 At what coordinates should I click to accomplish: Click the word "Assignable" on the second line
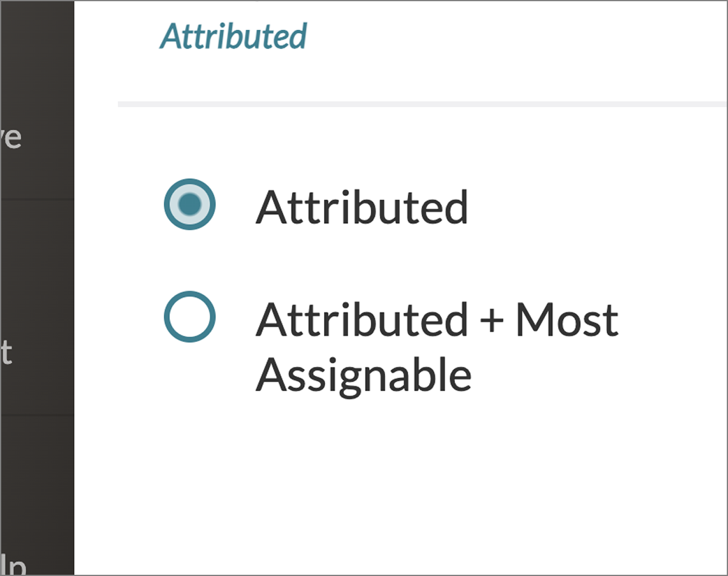[x=363, y=374]
